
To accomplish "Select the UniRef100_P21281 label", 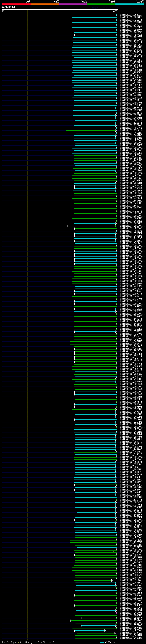I will [131, 211].
